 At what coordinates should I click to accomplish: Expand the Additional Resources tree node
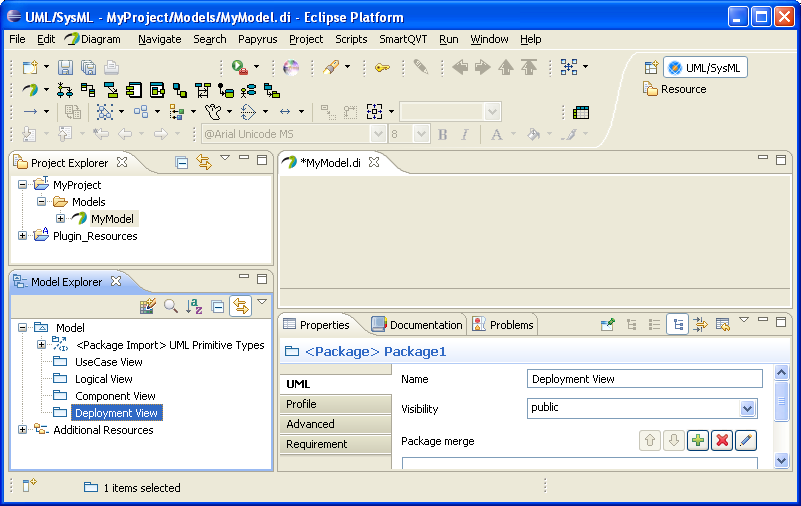pos(23,430)
